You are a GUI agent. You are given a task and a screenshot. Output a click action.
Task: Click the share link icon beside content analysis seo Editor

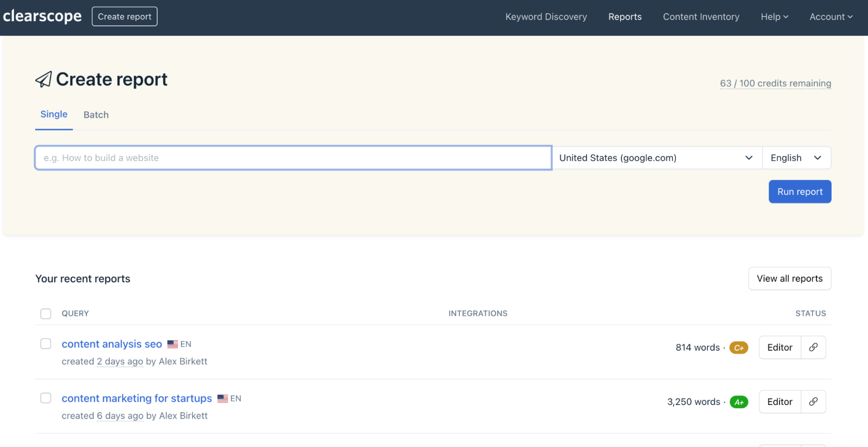click(812, 347)
